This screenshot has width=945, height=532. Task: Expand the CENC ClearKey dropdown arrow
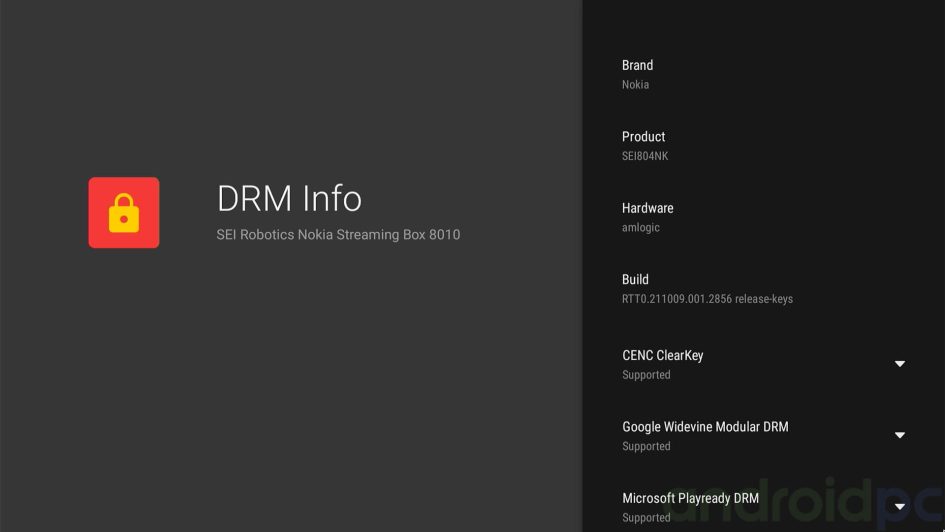(899, 364)
